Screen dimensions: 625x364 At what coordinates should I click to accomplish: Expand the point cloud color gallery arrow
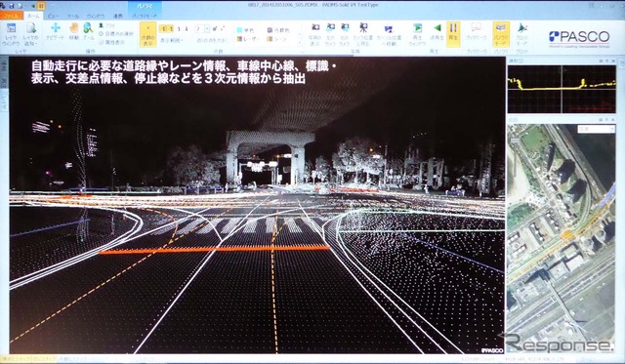[300, 44]
